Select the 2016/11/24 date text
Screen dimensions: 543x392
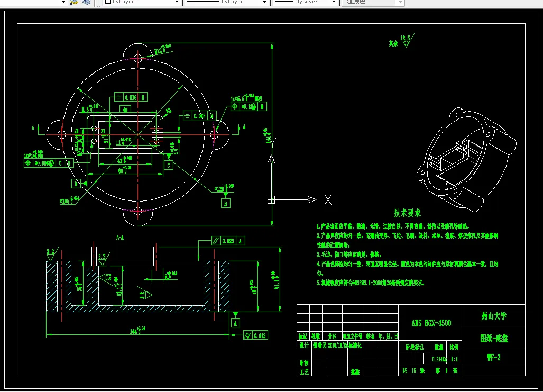(338, 345)
